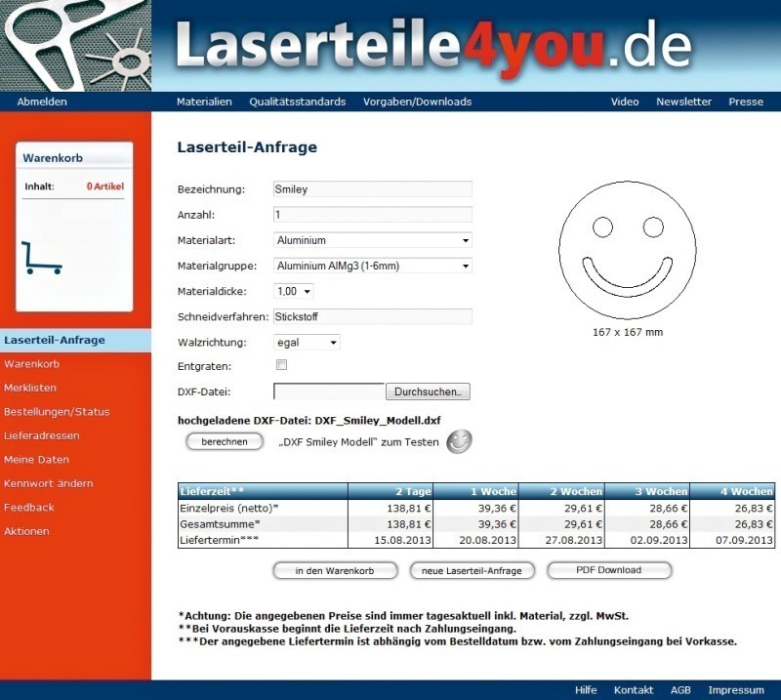Screen dimensions: 781x700
Task: Expand the Materialgruppe dropdown
Action: coord(372,266)
